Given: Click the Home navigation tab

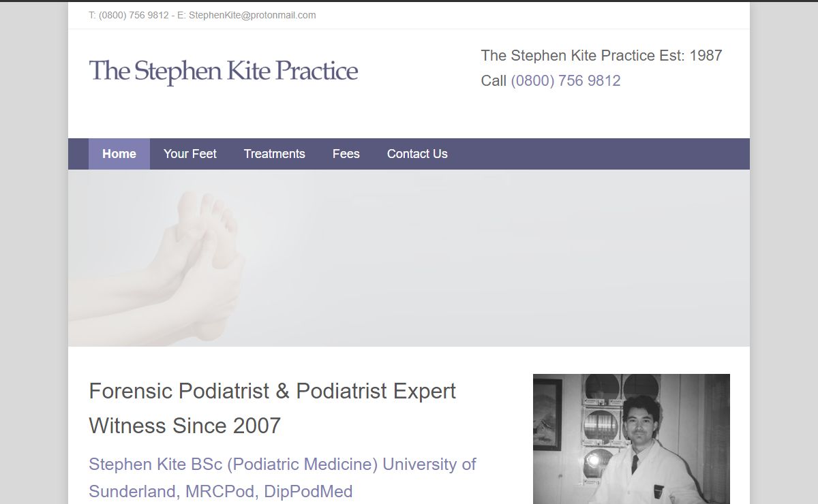Looking at the screenshot, I should point(119,154).
